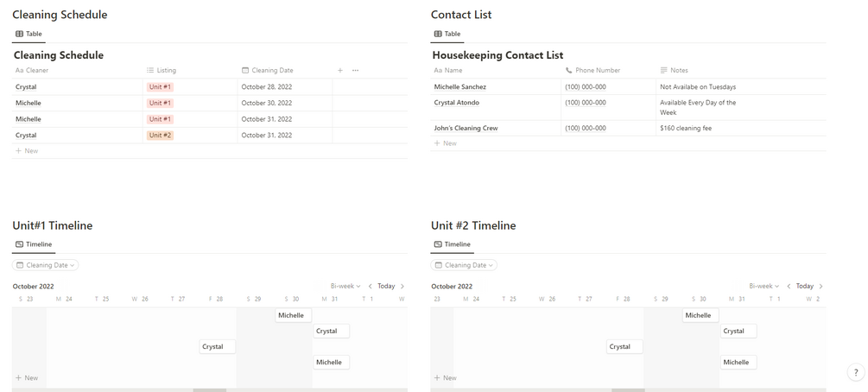
Task: Select the Table tab under Cleaning Schedule
Action: 29,34
